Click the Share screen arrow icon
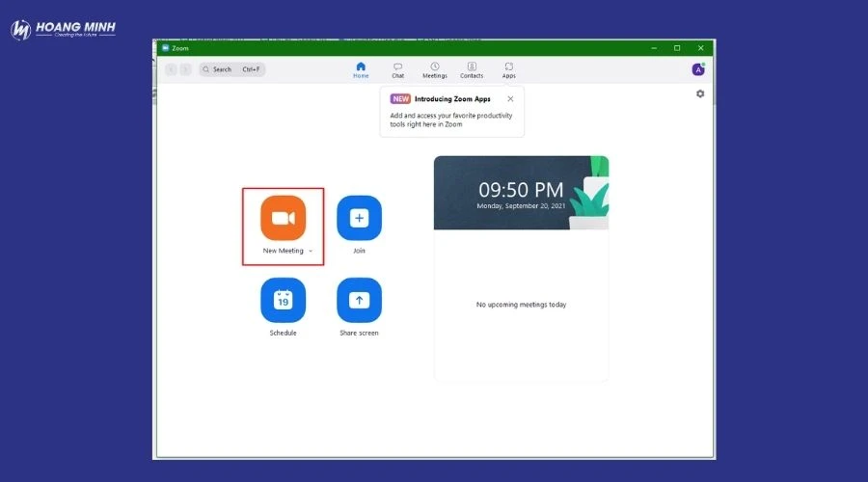This screenshot has width=868, height=482. tap(359, 300)
